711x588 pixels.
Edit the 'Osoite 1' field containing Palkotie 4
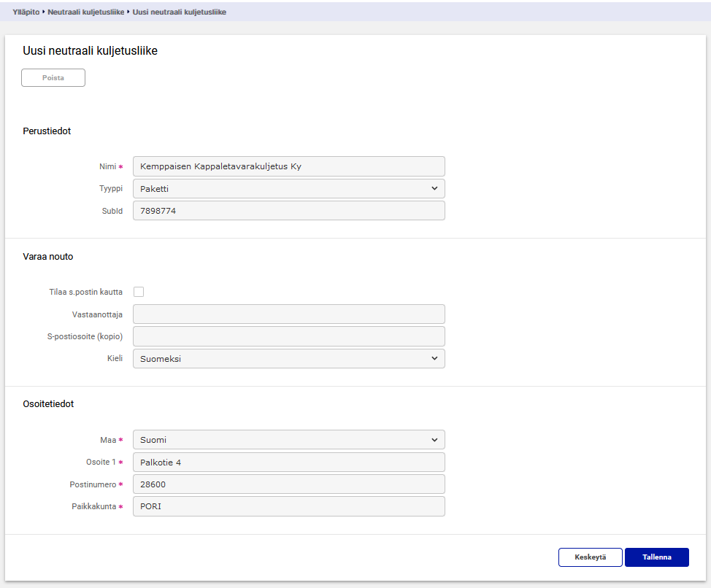pos(288,463)
